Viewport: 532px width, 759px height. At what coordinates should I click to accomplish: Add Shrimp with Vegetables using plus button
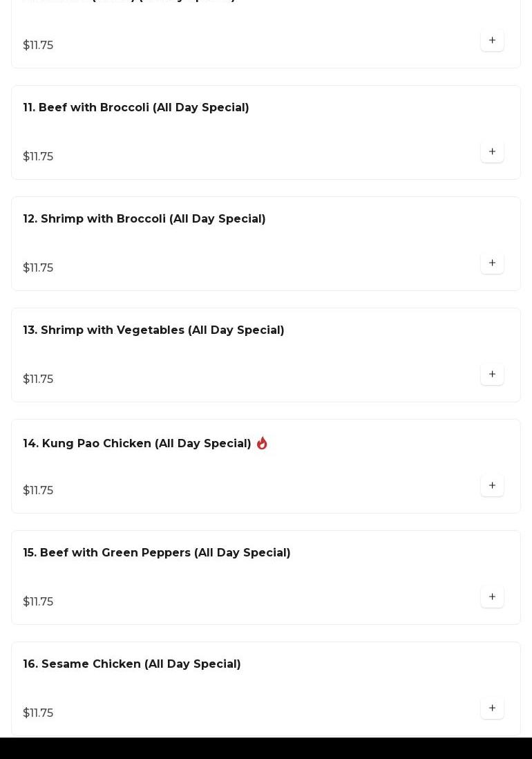pos(492,375)
